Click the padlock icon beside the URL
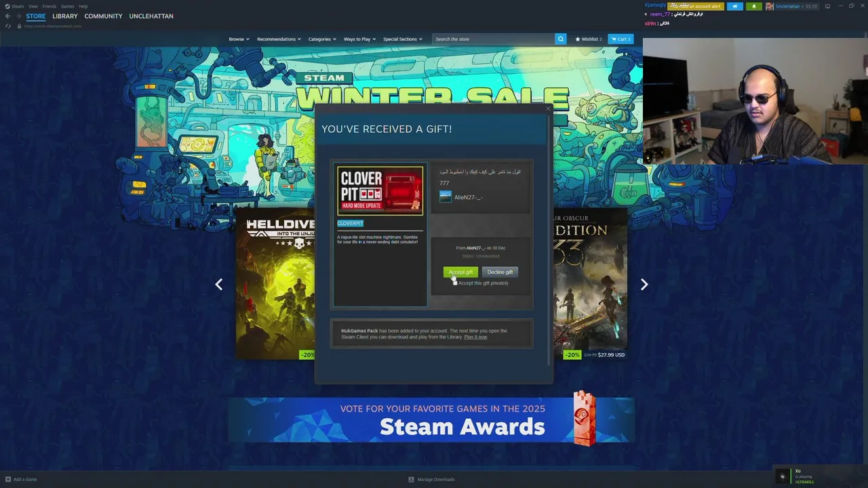868x488 pixels. tap(19, 26)
